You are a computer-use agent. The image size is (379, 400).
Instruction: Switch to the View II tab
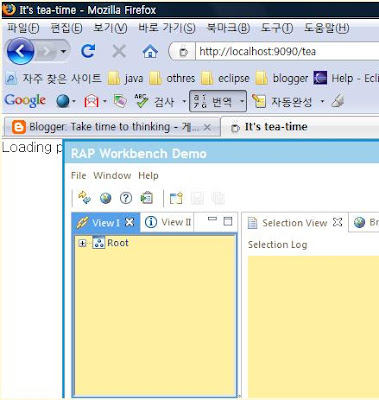pyautogui.click(x=168, y=222)
